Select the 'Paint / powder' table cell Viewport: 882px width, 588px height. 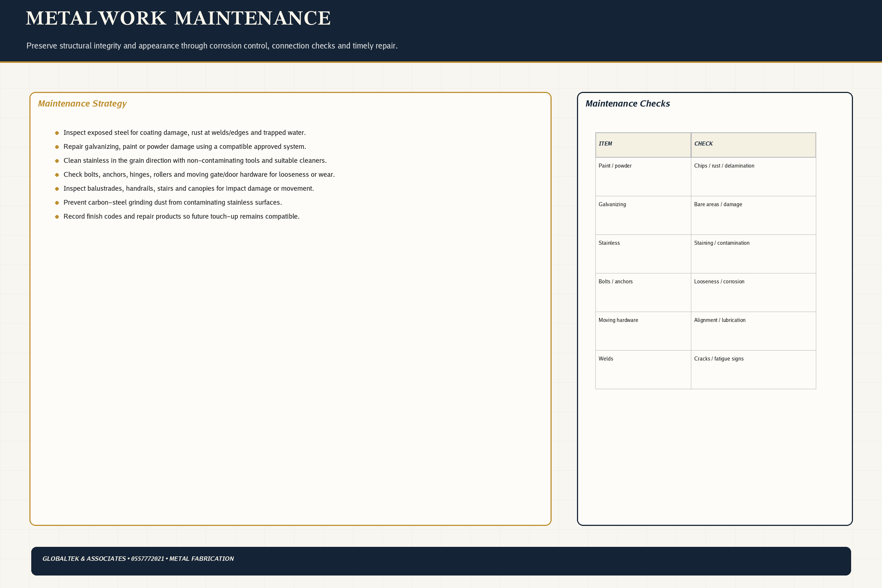pyautogui.click(x=643, y=177)
